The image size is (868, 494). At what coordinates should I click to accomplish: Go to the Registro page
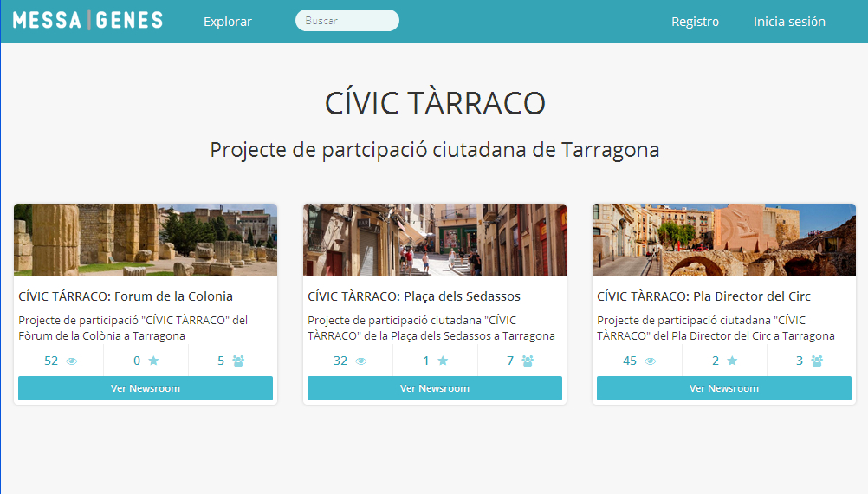(695, 22)
